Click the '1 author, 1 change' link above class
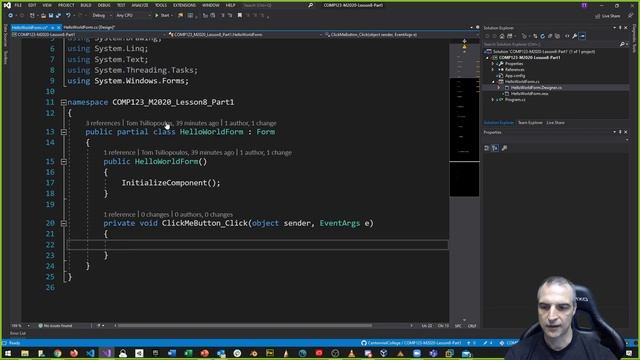Screen dimensions: 640x360 (251, 123)
